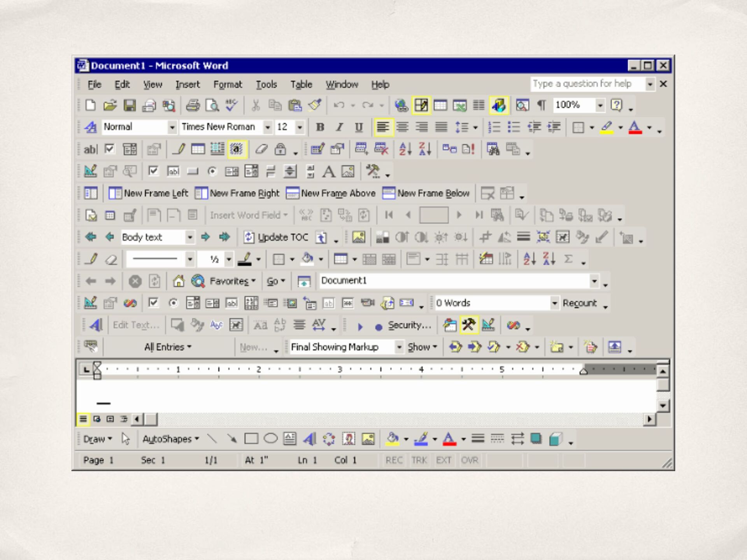The width and height of the screenshot is (747, 560).
Task: Click the New Blank Document icon
Action: pos(91,105)
